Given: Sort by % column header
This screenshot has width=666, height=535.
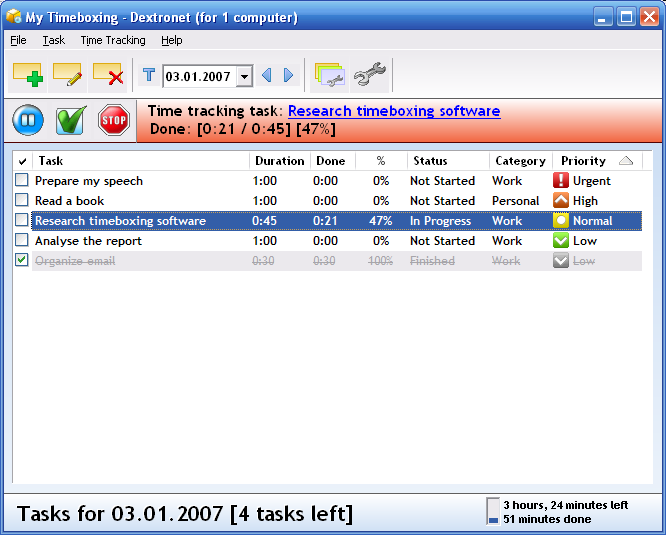Looking at the screenshot, I should (381, 161).
